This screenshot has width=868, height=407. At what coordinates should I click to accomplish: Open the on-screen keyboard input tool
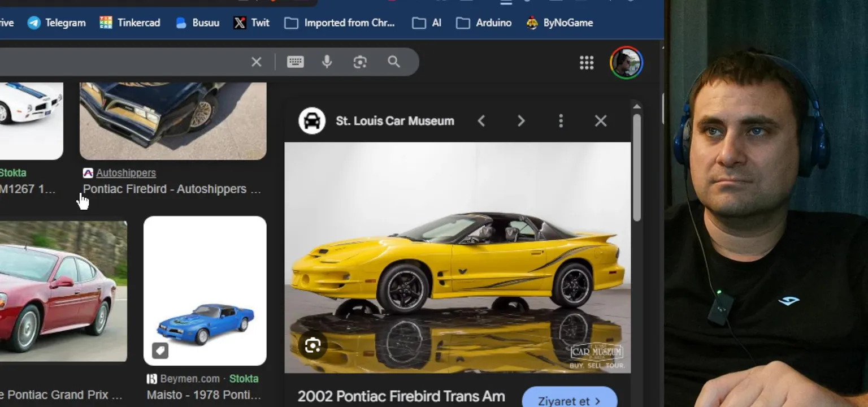(x=295, y=62)
